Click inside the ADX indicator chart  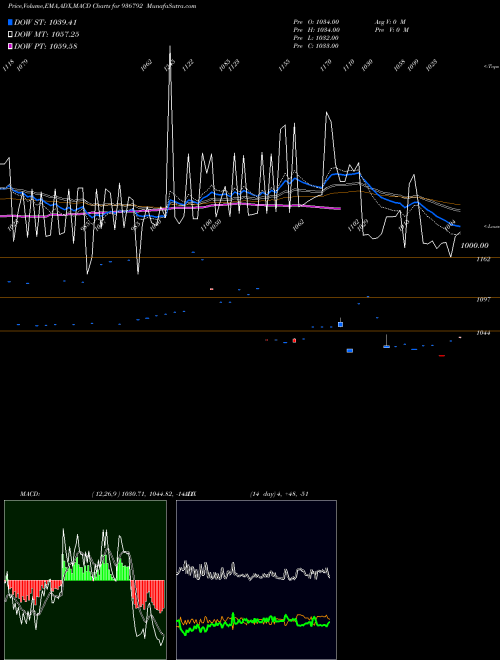(x=256, y=580)
